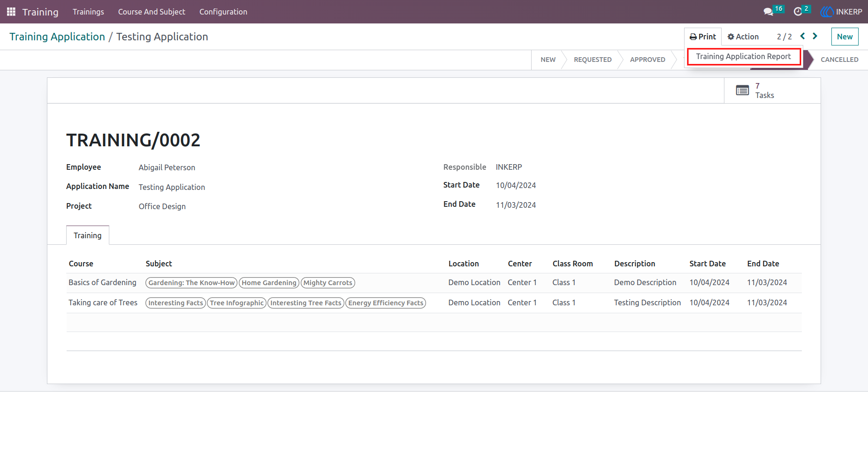Click the INKERP responsible value
The image size is (868, 453).
(509, 167)
